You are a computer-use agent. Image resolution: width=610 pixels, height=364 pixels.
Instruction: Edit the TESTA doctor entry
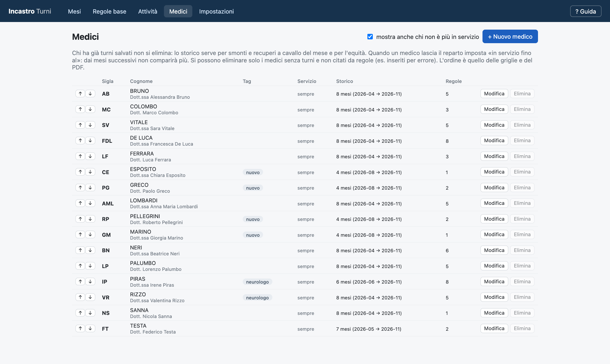494,328
